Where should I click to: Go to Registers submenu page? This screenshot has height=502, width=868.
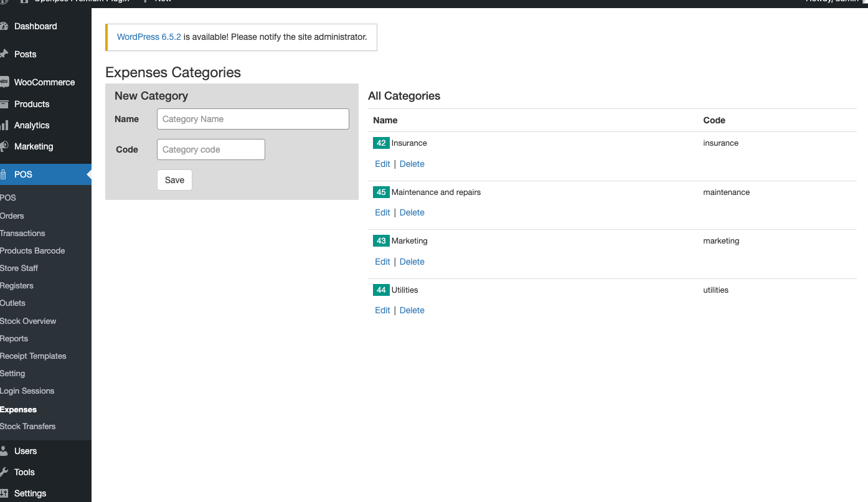(x=17, y=286)
